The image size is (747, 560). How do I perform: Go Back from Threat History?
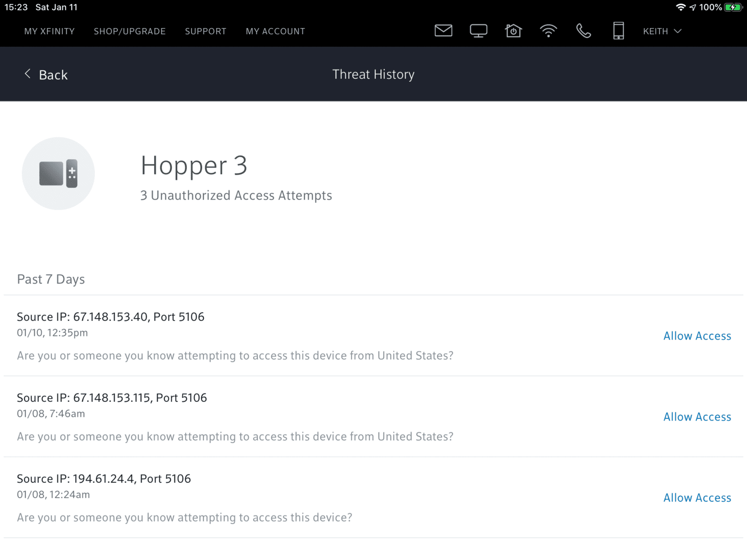pos(46,75)
